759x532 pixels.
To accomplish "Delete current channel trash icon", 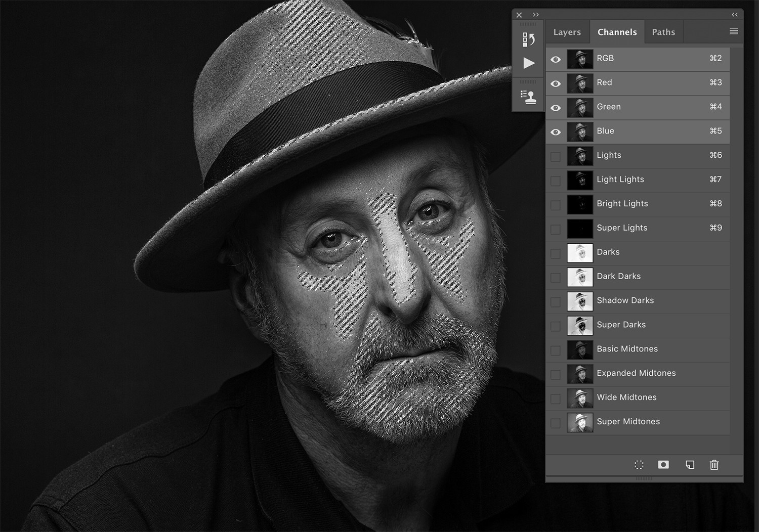I will (x=714, y=465).
